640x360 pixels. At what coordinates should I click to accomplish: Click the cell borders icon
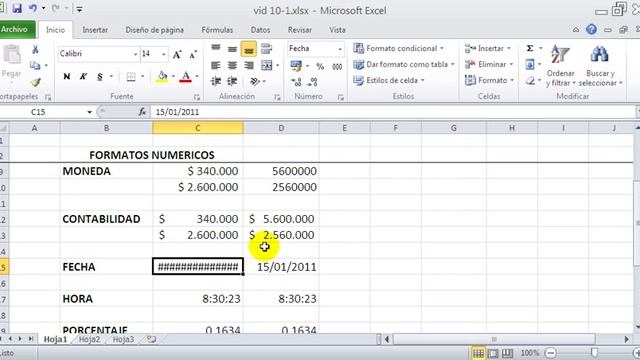(x=131, y=76)
